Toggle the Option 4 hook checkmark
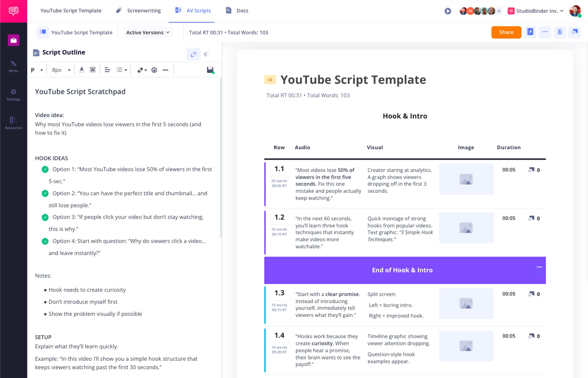The height and width of the screenshot is (378, 588). (45, 241)
